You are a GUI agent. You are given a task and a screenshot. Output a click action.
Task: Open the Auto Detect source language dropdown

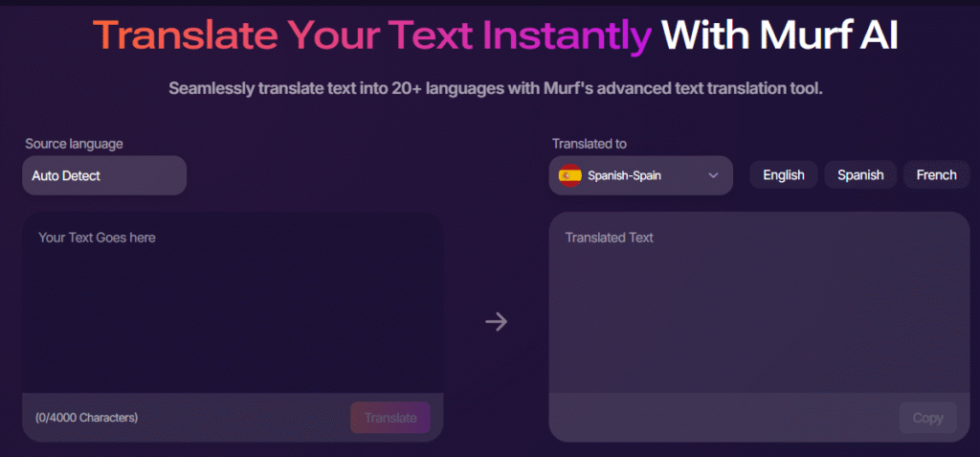coord(104,175)
